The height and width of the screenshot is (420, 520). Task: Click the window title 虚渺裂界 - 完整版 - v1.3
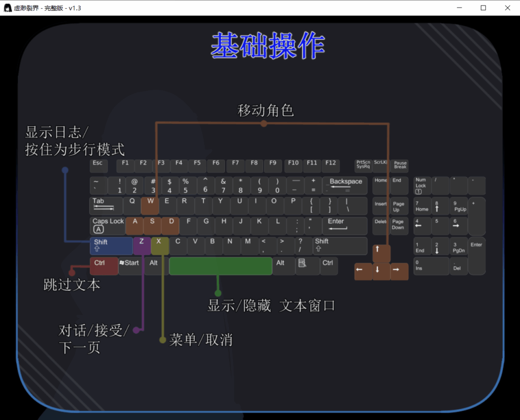click(x=47, y=8)
